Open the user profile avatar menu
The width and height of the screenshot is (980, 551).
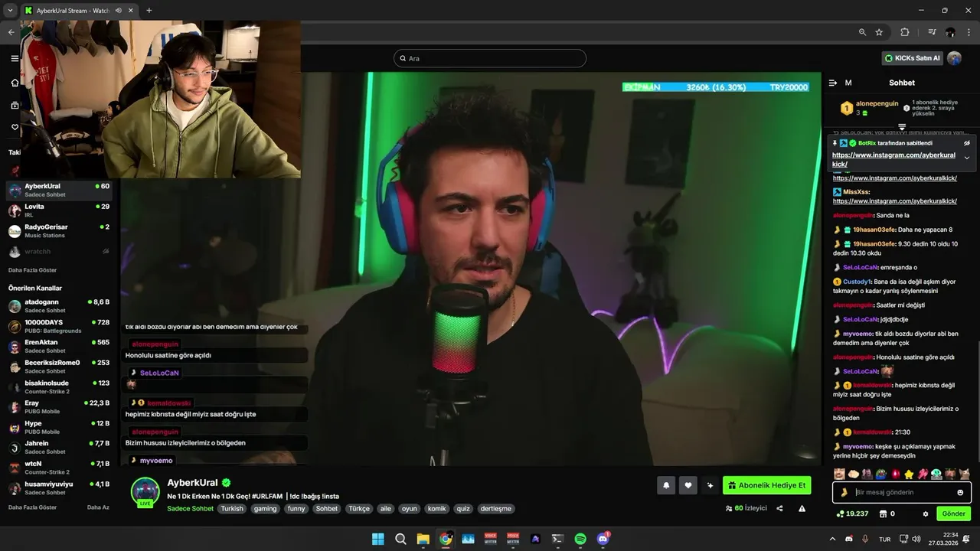[x=954, y=58]
